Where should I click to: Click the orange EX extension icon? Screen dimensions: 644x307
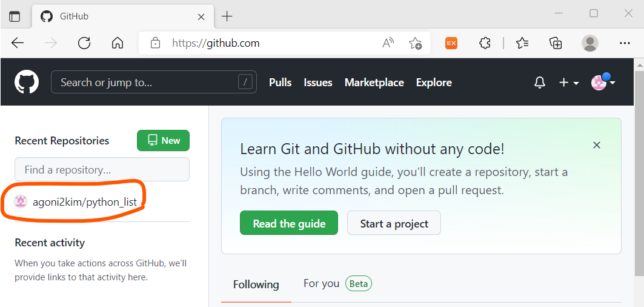(x=451, y=43)
